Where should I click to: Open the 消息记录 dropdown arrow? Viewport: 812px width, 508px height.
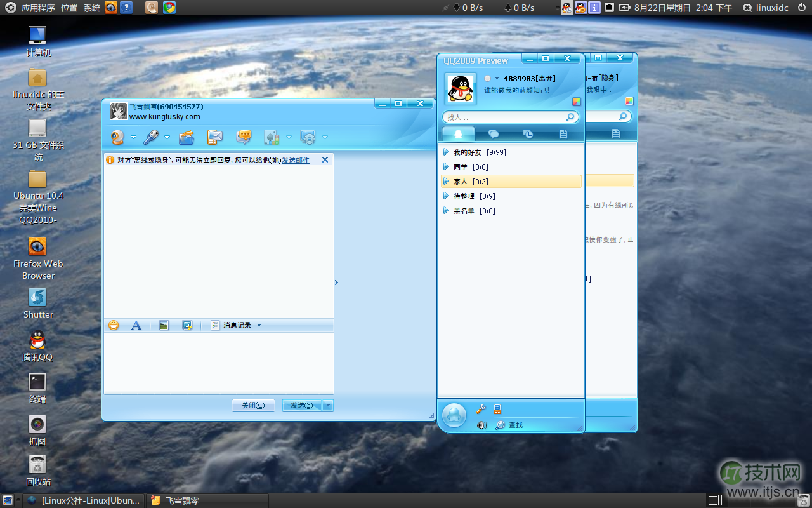tap(259, 325)
